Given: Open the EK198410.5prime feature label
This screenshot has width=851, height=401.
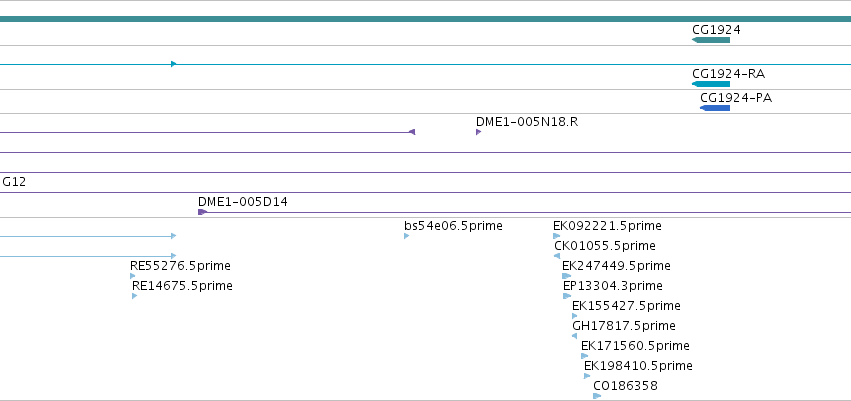Looking at the screenshot, I should pos(638,366).
